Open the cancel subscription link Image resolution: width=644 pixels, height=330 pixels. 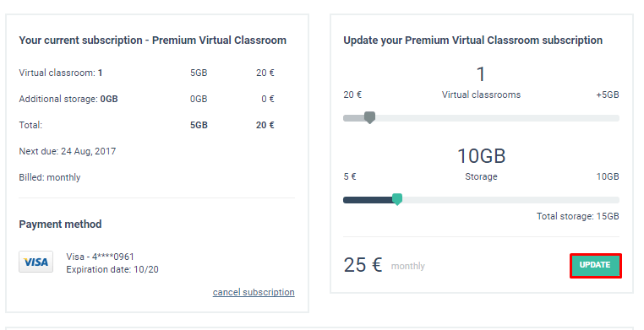tap(254, 292)
